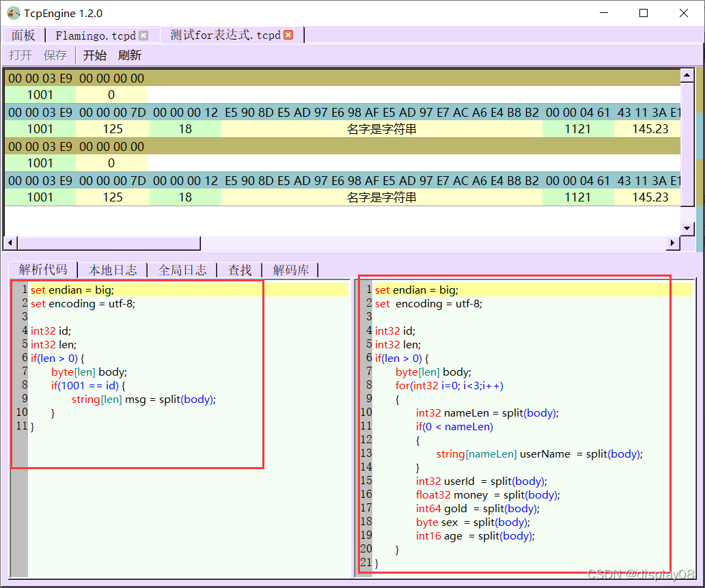This screenshot has height=588, width=705.
Task: Click 'if(0 < nameLen)' line in right editor
Action: click(454, 427)
